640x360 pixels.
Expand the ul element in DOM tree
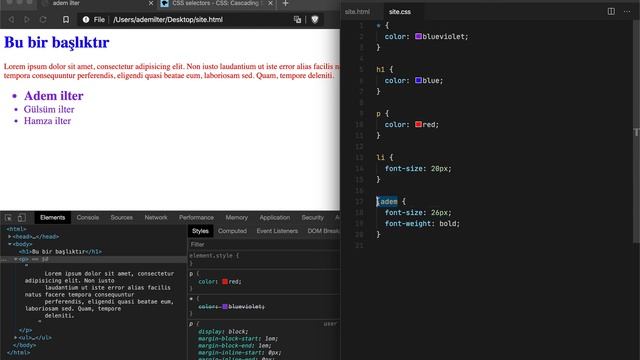coord(16,338)
